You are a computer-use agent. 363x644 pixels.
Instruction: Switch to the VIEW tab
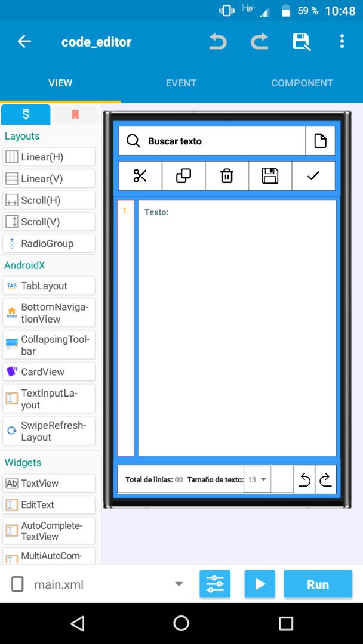click(x=60, y=83)
